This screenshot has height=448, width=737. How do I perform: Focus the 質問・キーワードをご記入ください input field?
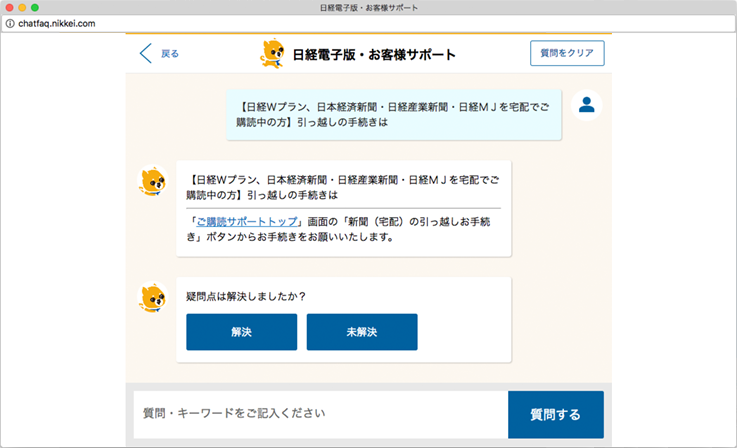(x=321, y=414)
